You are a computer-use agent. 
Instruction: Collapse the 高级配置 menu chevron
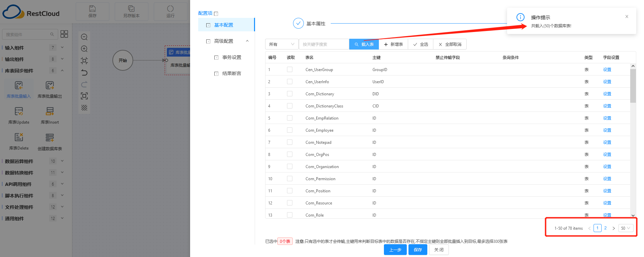point(247,41)
